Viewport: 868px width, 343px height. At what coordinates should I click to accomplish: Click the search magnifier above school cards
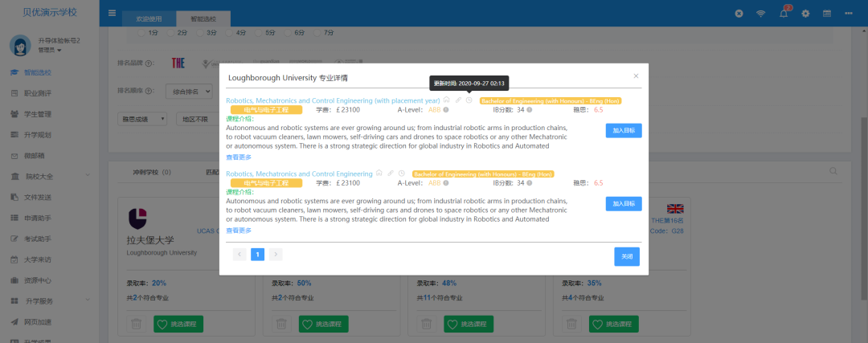[833, 172]
